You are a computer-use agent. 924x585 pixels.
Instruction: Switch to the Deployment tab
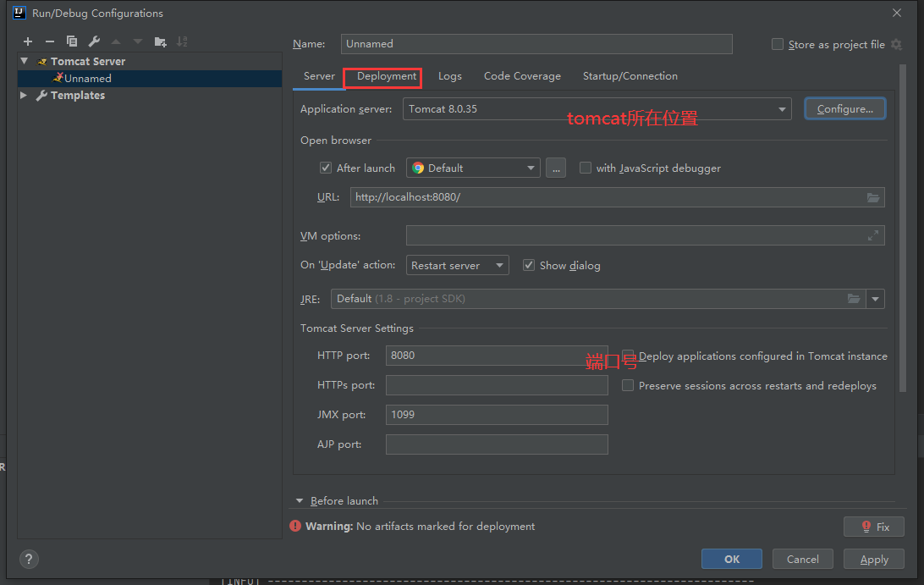[387, 76]
